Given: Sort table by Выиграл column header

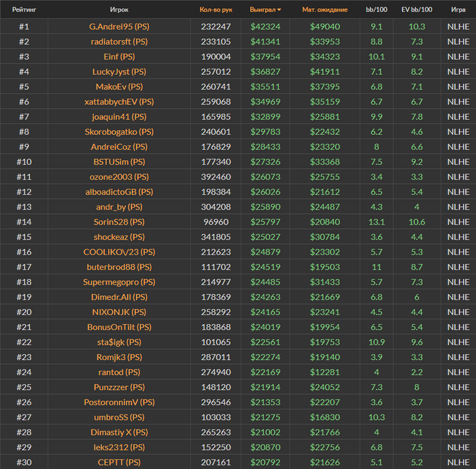Looking at the screenshot, I should tap(265, 10).
